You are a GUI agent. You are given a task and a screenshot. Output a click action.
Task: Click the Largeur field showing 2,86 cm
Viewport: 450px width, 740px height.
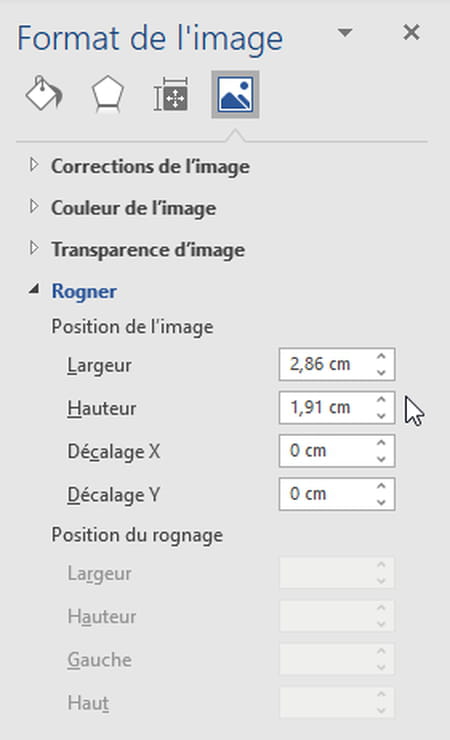tap(336, 364)
